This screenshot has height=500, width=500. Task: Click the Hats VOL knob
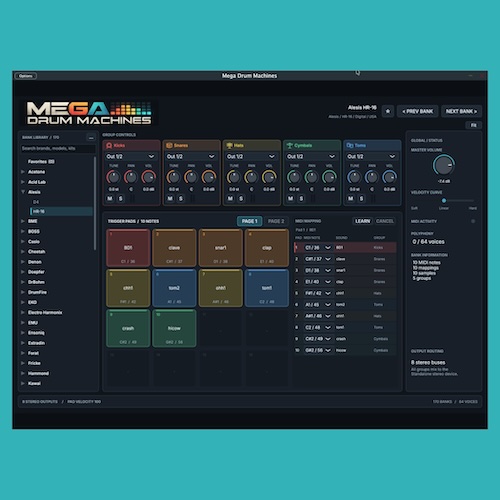[269, 177]
